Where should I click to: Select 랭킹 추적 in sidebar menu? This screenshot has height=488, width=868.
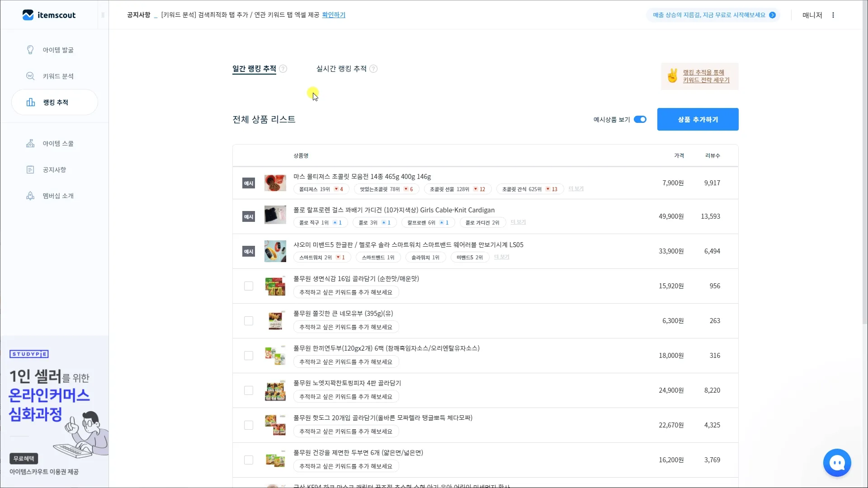tap(55, 102)
